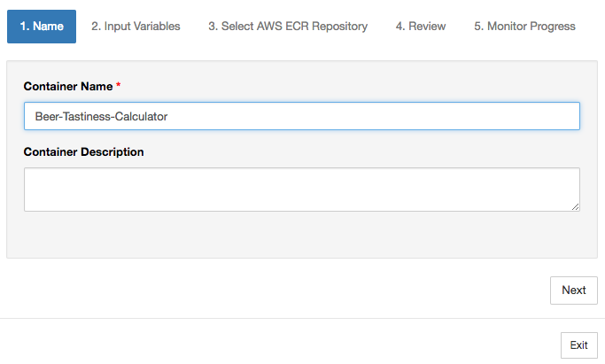Click empty space right of the container name text

click(372, 116)
